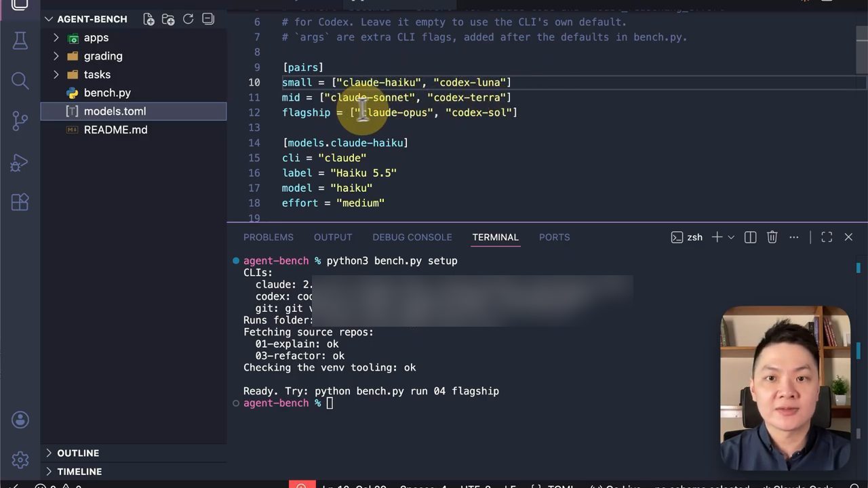Open the Search view in activity bar

coord(20,81)
